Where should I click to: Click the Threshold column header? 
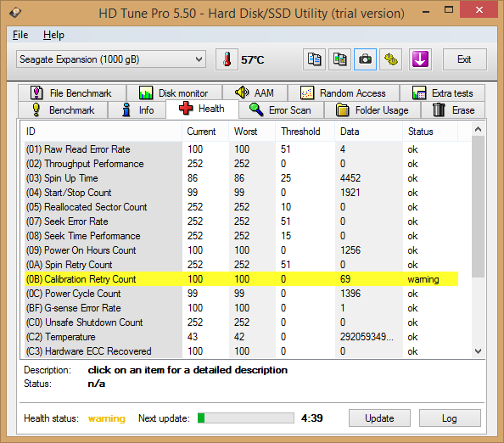pos(305,132)
